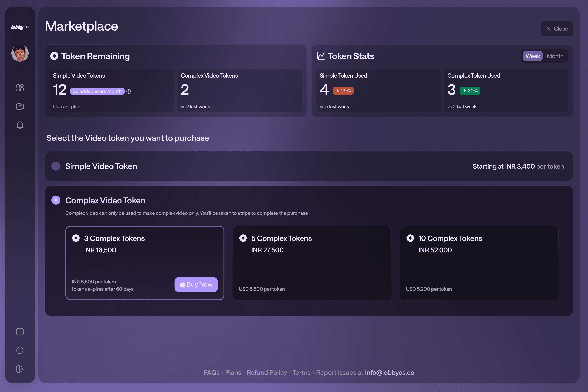
Task: Click the logout icon at sidebar bottom
Action: pyautogui.click(x=20, y=369)
